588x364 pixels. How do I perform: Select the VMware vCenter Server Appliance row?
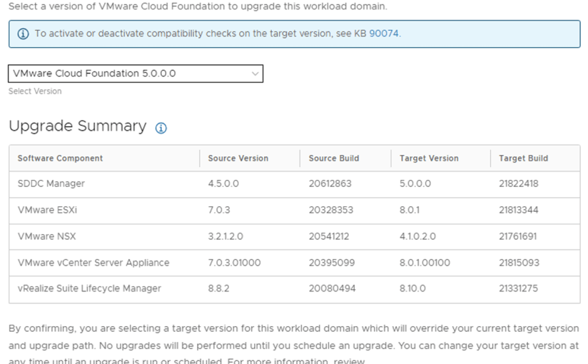[93, 263]
